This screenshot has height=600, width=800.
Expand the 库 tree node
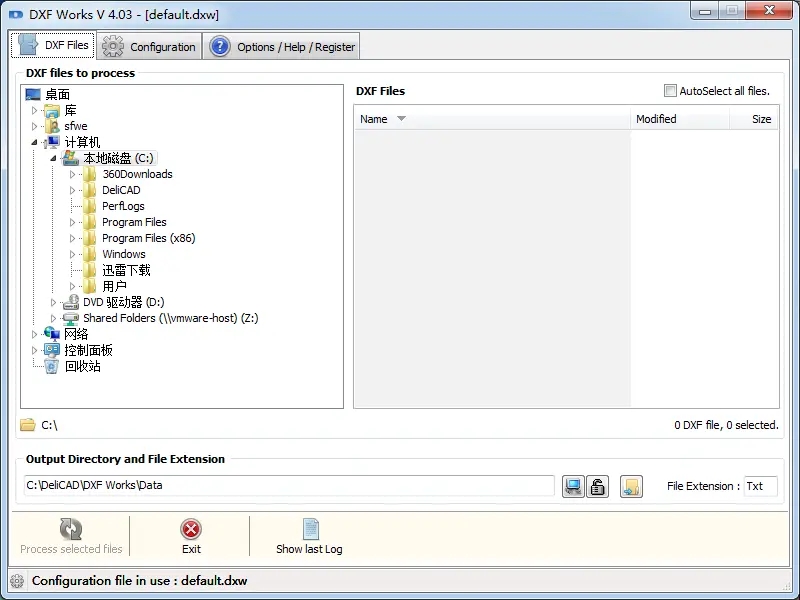[x=34, y=110]
